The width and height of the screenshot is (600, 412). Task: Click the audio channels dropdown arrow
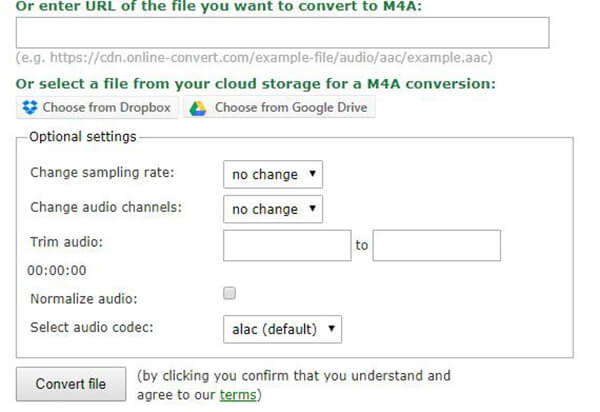(x=312, y=208)
